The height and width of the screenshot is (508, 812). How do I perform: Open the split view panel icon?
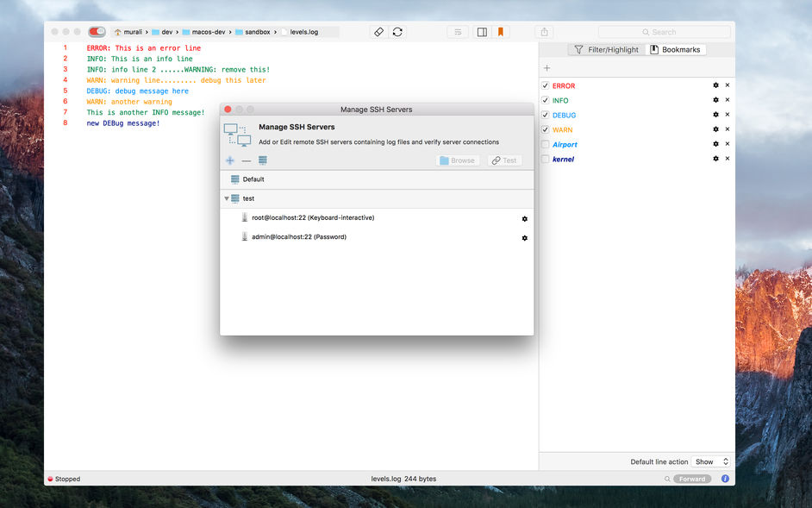482,31
